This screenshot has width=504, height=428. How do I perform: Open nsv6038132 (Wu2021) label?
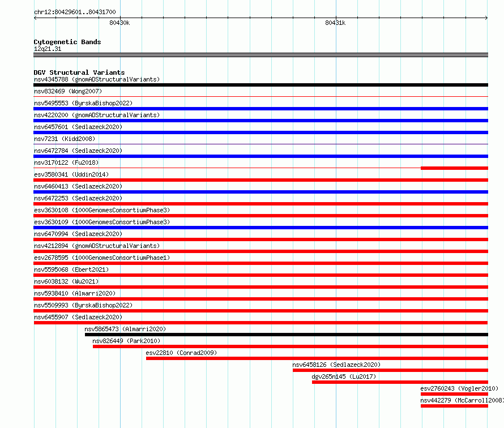pyautogui.click(x=66, y=281)
